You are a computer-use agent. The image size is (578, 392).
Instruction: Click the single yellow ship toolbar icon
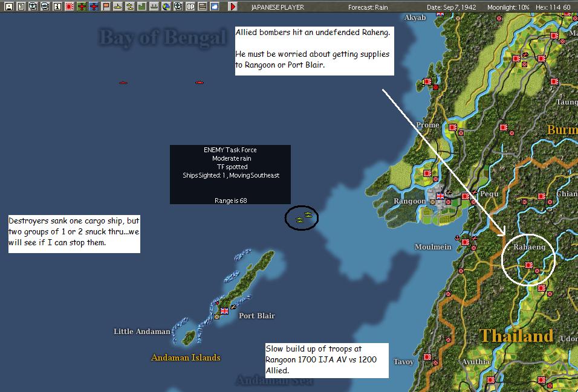117,6
